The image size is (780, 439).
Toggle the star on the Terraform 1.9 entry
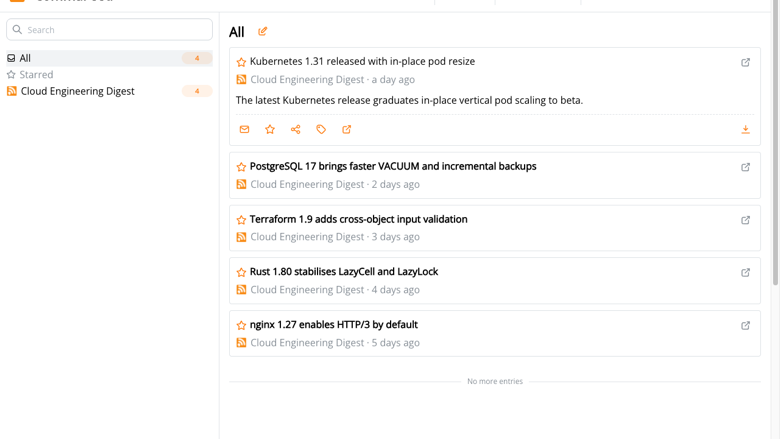(x=241, y=220)
